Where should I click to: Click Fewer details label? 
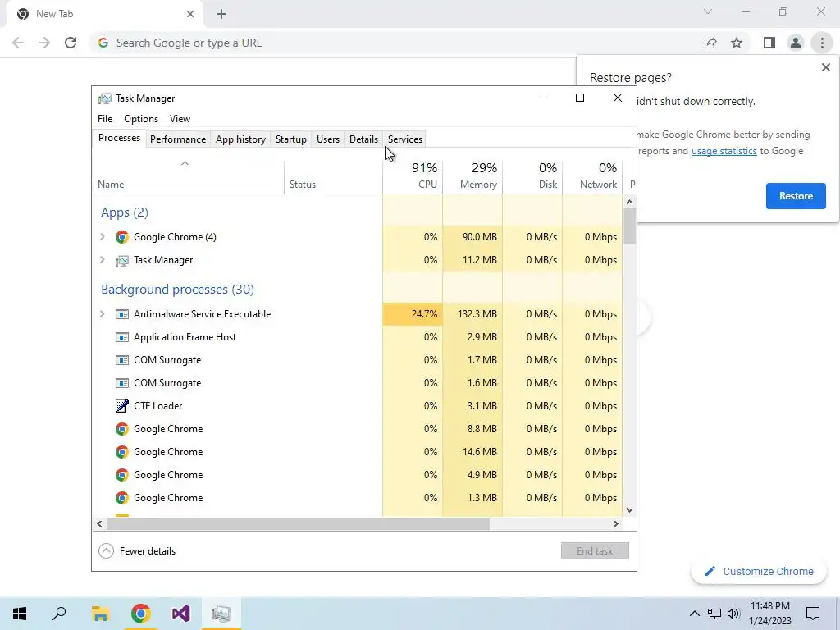(x=148, y=550)
